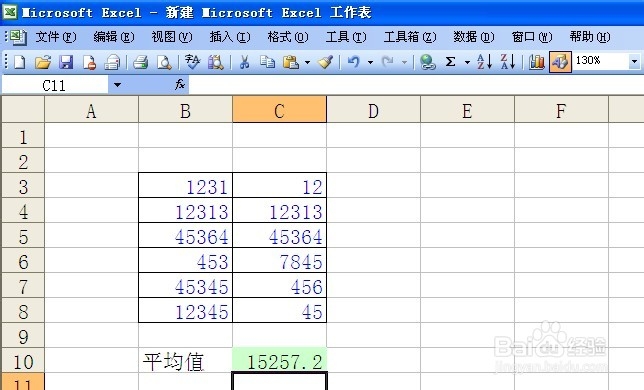Open Print Preview with the magnifier page icon
Screen dimensions: 644x390
164,62
